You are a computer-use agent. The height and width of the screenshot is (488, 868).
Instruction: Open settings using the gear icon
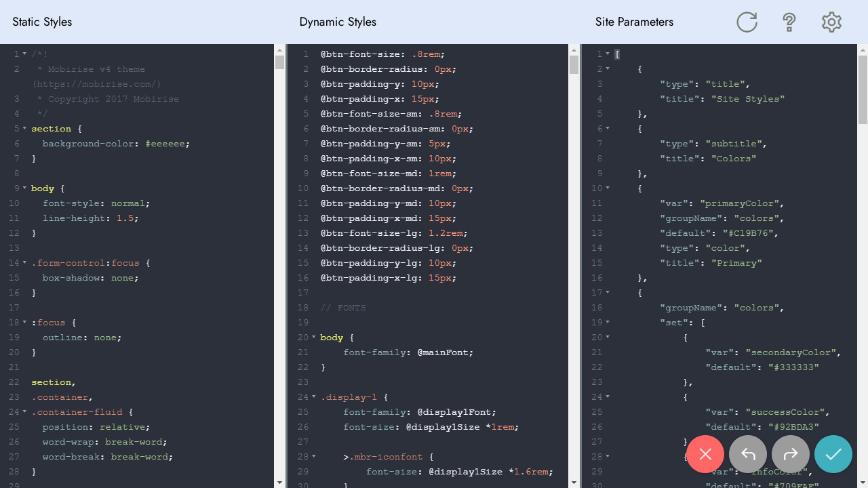[831, 22]
